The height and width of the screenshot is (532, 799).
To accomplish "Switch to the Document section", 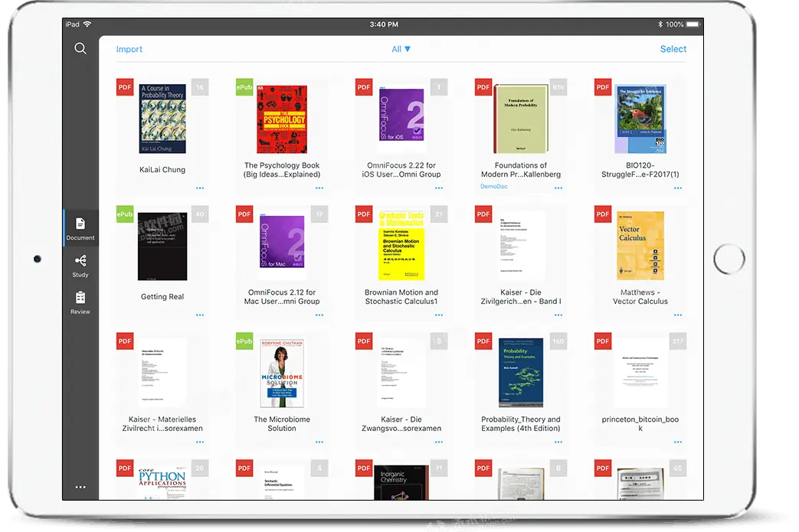I will click(80, 229).
